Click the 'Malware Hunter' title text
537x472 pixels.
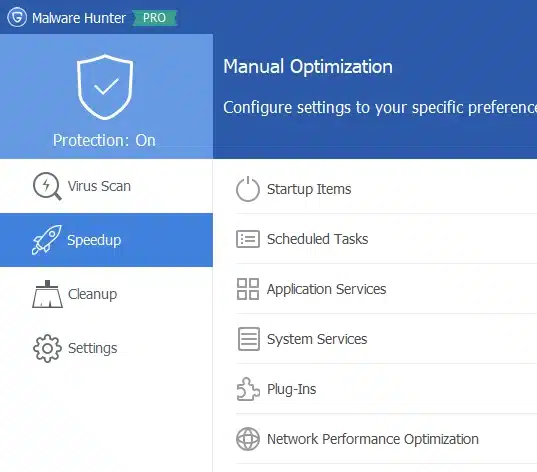click(79, 18)
